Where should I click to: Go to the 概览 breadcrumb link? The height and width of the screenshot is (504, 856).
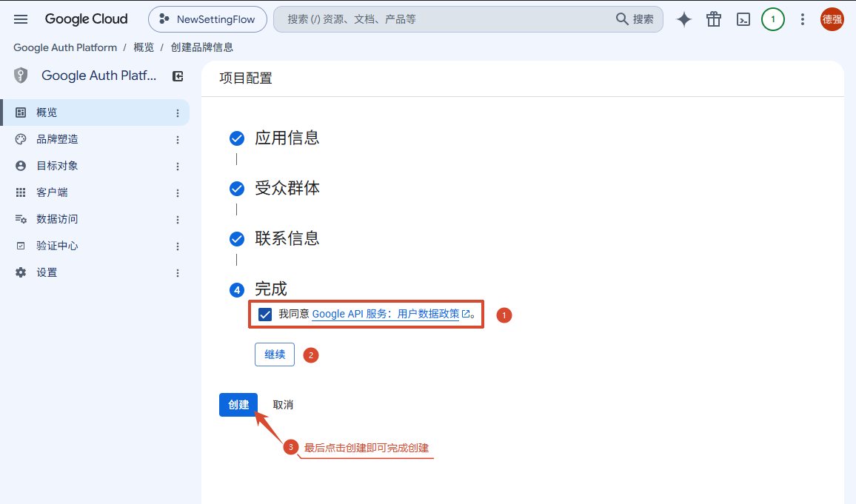144,47
